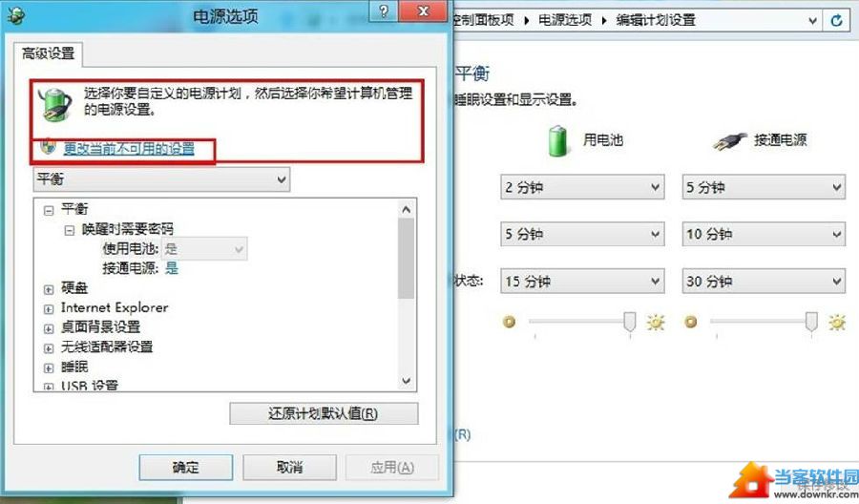Click the 还原计划默认值 button
This screenshot has height=504, width=859.
click(324, 413)
